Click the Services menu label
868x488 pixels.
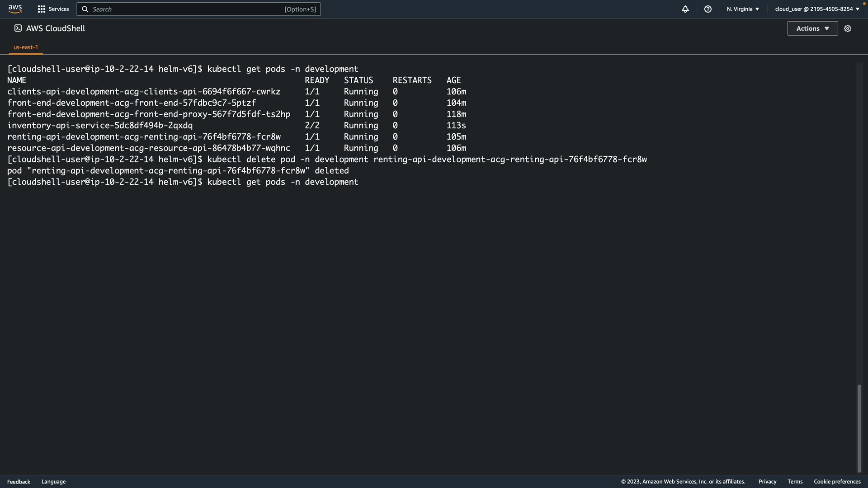coord(59,9)
